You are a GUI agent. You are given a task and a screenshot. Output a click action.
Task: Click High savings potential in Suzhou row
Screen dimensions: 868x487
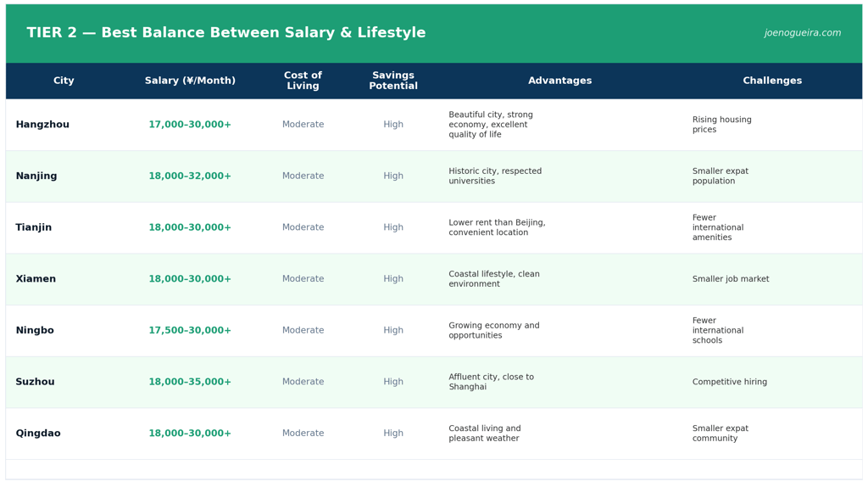393,382
